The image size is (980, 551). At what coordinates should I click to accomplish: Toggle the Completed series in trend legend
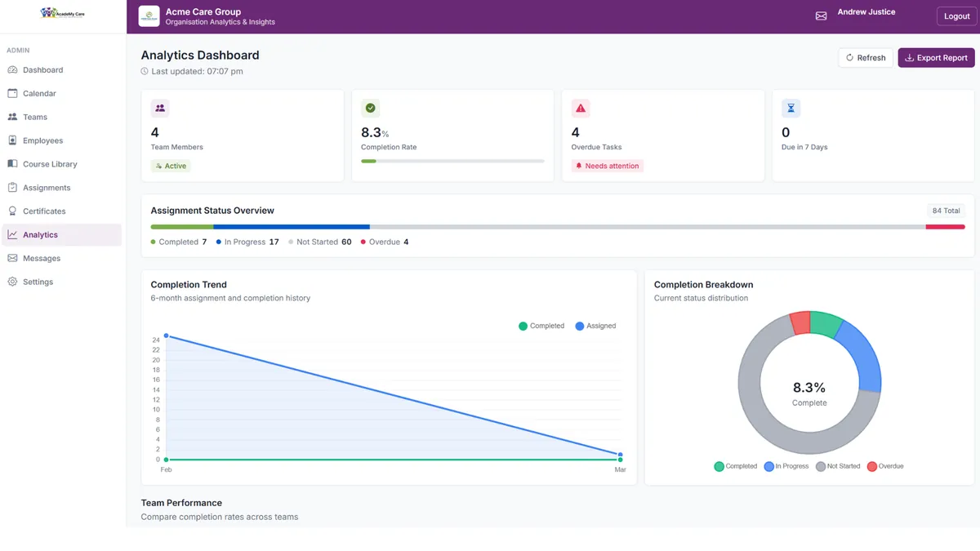click(x=541, y=326)
